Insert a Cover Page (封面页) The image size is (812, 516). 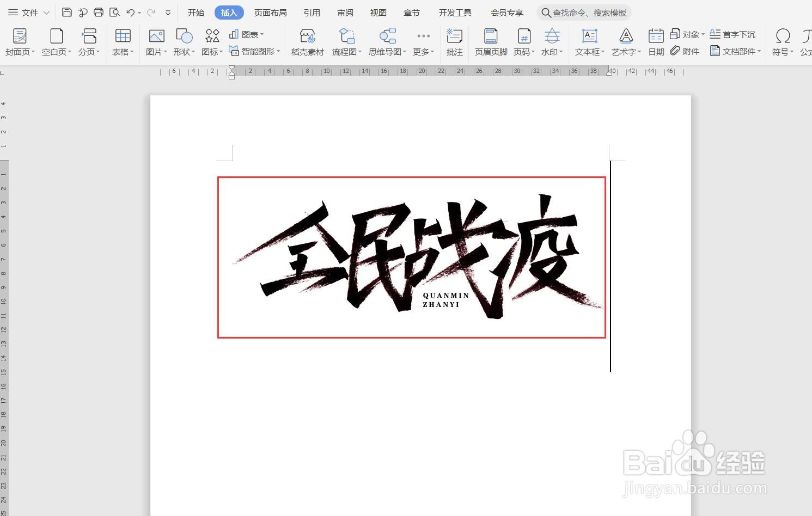pos(20,42)
